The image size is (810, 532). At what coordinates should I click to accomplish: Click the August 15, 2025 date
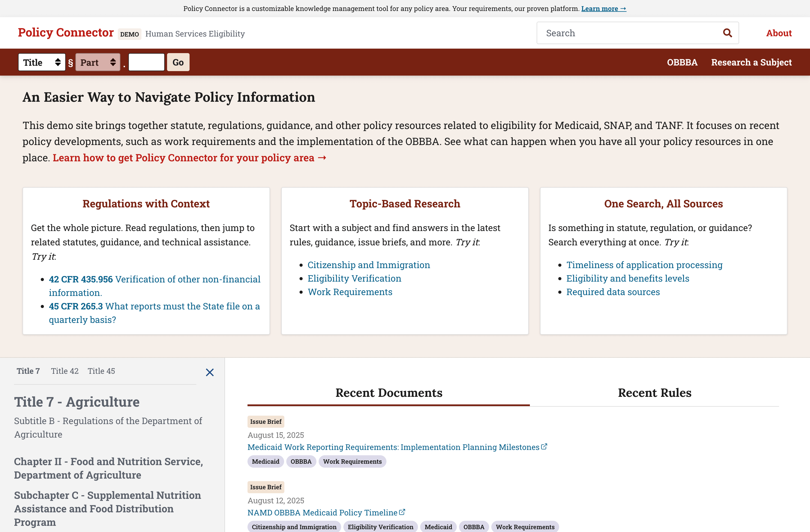pos(276,435)
